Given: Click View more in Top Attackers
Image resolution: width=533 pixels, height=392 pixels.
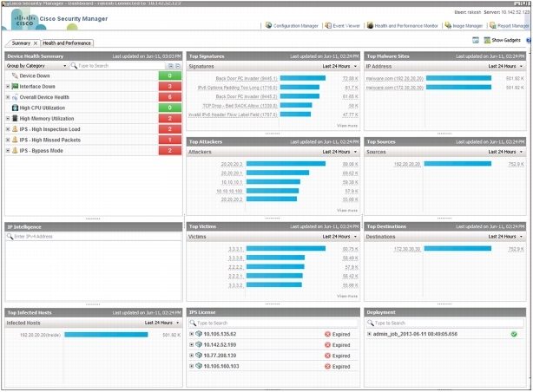Looking at the screenshot, I should coord(347,211).
